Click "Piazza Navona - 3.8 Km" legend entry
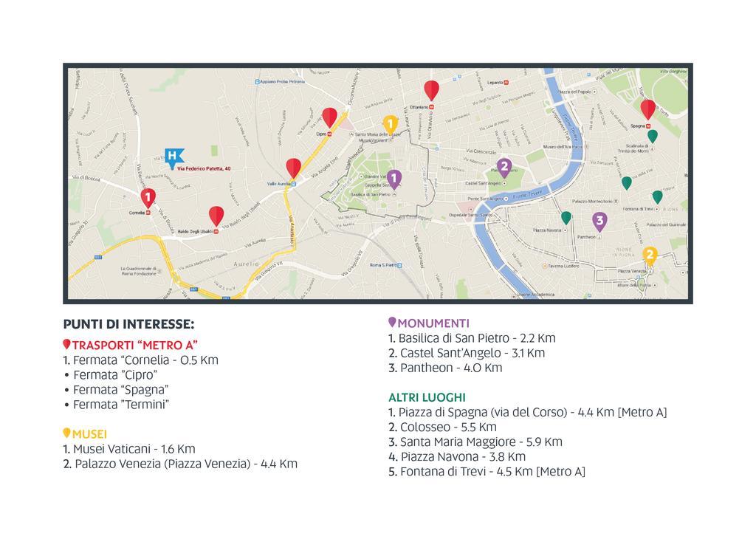Image resolution: width=756 pixels, height=539 pixels. [457, 456]
